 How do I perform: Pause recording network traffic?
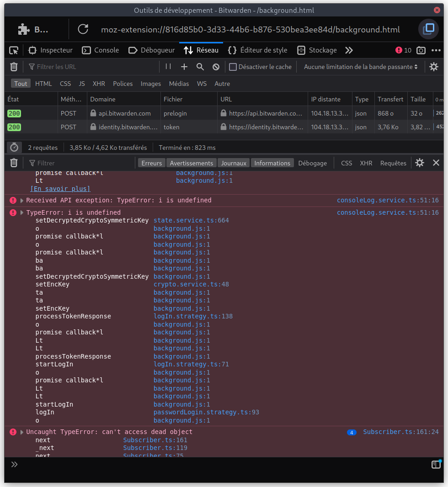(169, 66)
